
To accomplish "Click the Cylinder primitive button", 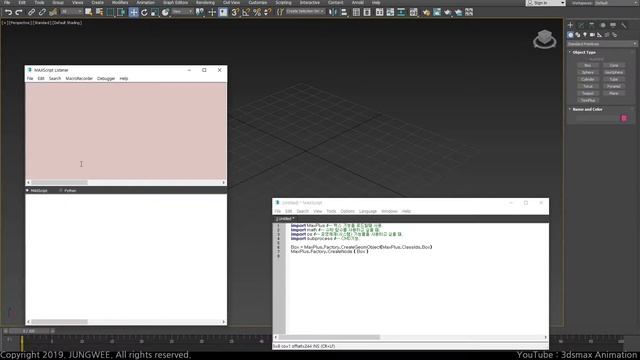I will 588,79.
